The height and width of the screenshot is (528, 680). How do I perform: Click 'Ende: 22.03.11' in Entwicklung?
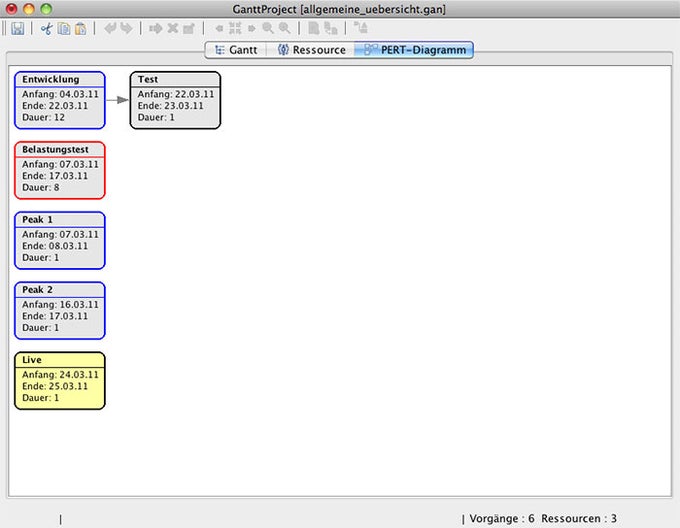click(55, 106)
